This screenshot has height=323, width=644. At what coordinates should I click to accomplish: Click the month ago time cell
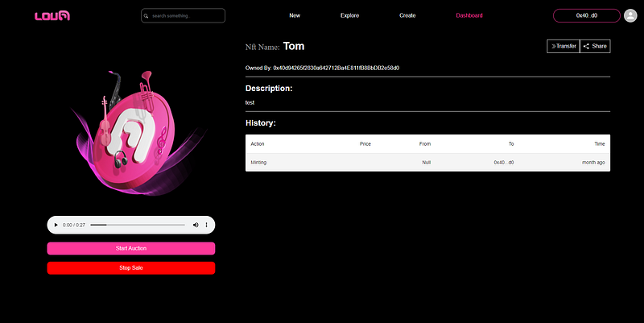(593, 163)
